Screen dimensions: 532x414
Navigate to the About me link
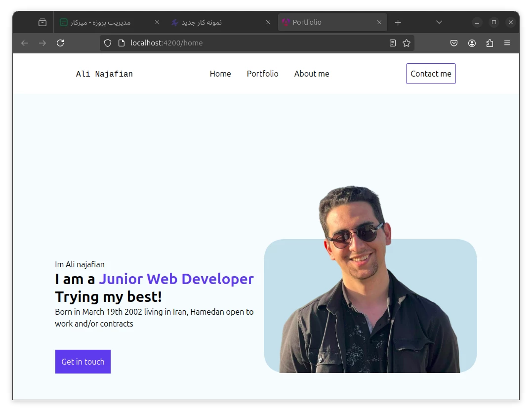pyautogui.click(x=311, y=74)
